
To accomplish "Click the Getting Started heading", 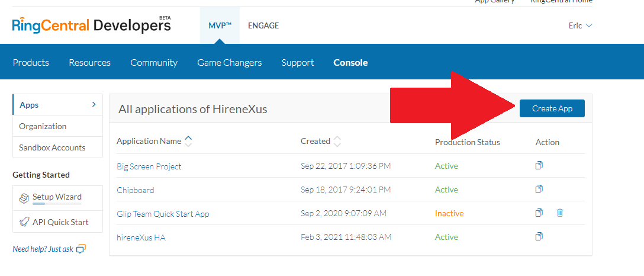I will [41, 175].
